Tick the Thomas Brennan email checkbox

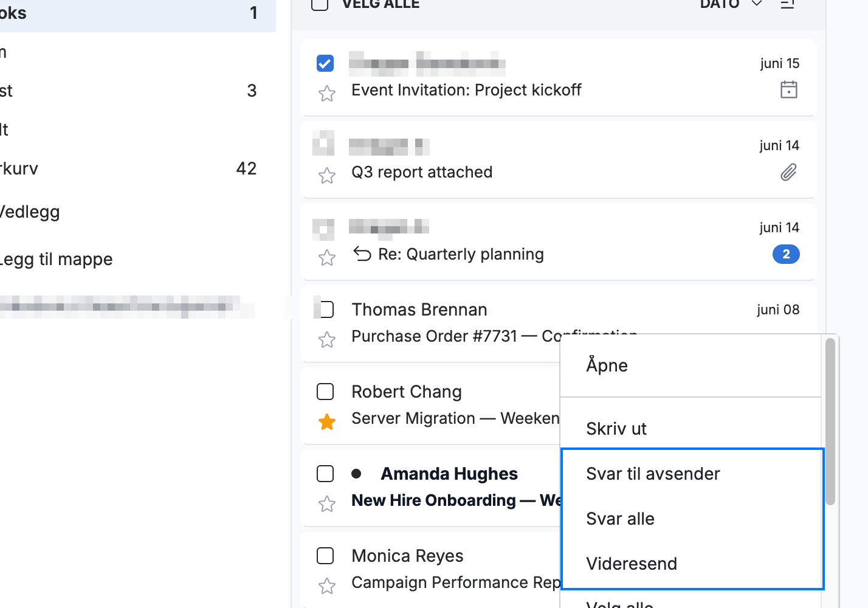(325, 309)
